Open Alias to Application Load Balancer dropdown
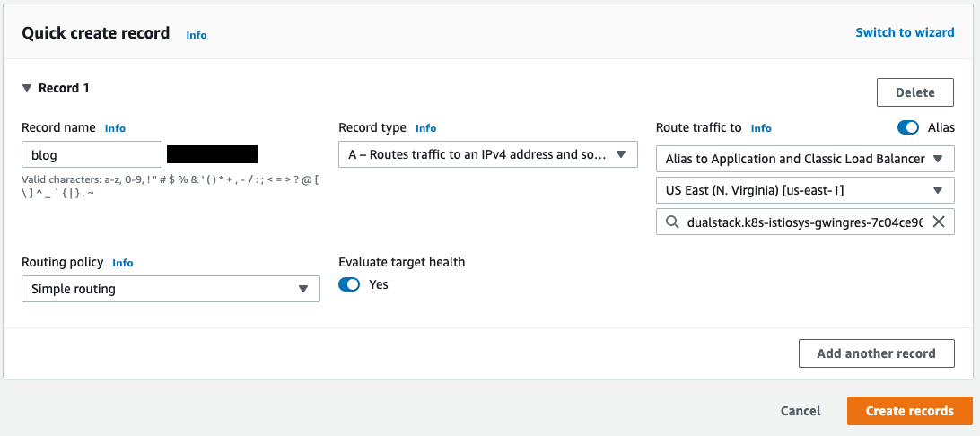Image resolution: width=980 pixels, height=436 pixels. point(805,159)
